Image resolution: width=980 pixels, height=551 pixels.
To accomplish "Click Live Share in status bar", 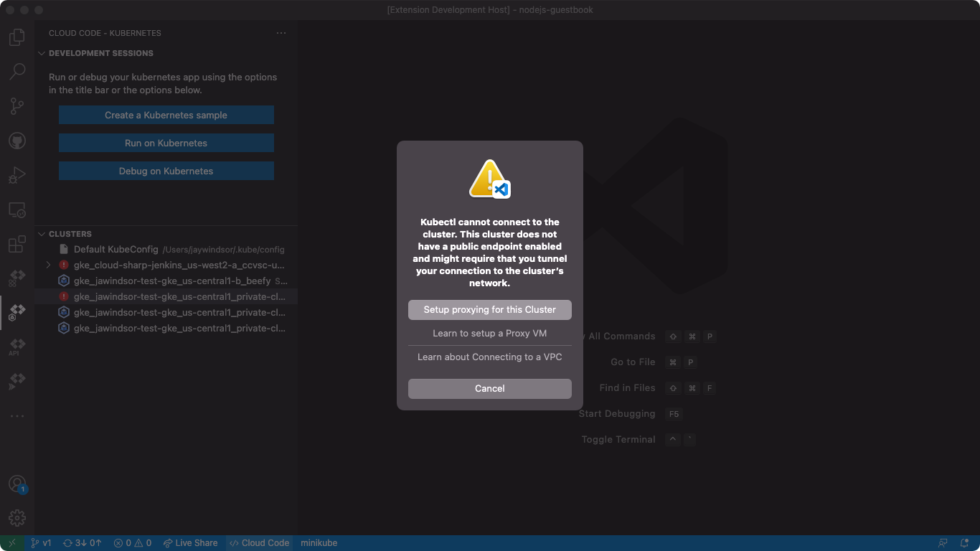I will [190, 543].
